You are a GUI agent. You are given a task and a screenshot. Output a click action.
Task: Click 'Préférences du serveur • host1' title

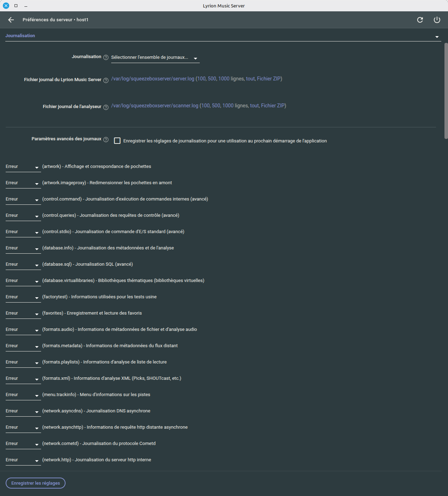point(56,20)
